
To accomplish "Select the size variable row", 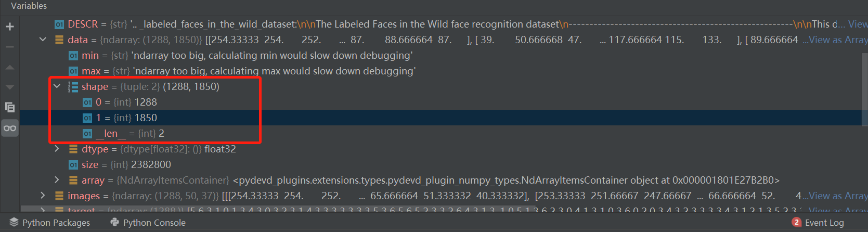I will tap(126, 164).
